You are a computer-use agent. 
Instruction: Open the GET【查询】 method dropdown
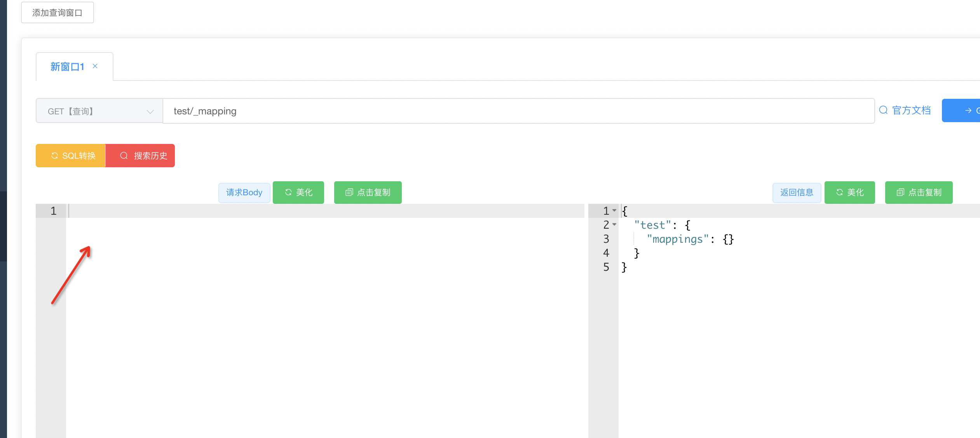(x=99, y=111)
